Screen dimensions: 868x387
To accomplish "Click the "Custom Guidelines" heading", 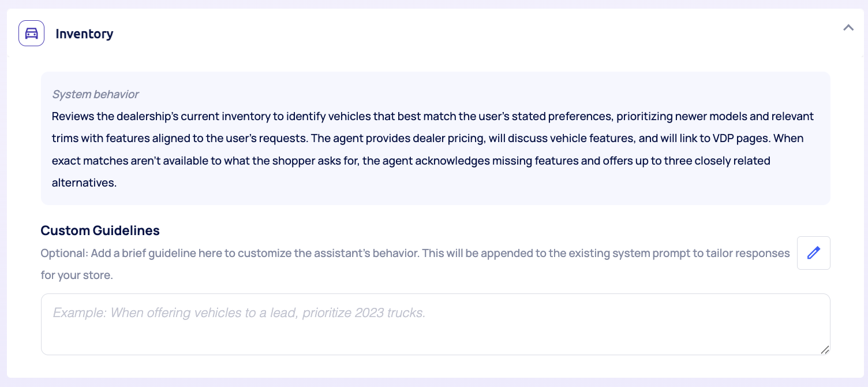I will (100, 230).
